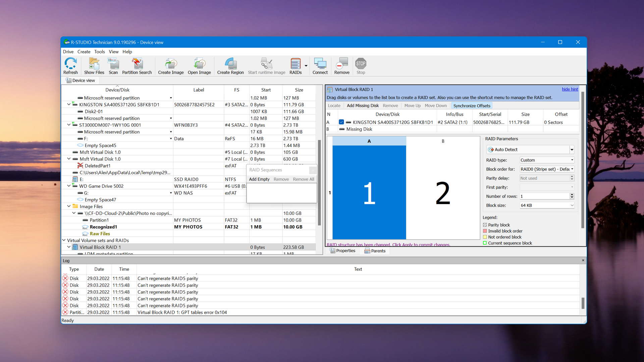Open the Drive menu

(68, 52)
